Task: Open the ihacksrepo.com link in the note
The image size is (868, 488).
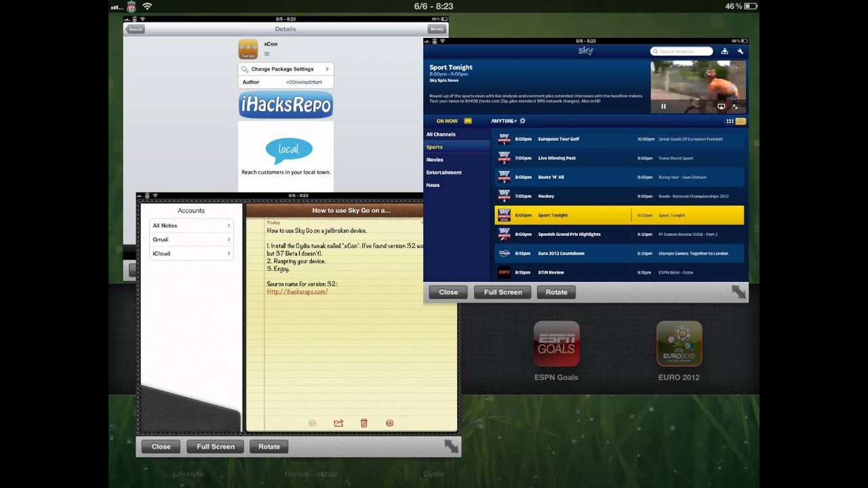Action: 297,291
